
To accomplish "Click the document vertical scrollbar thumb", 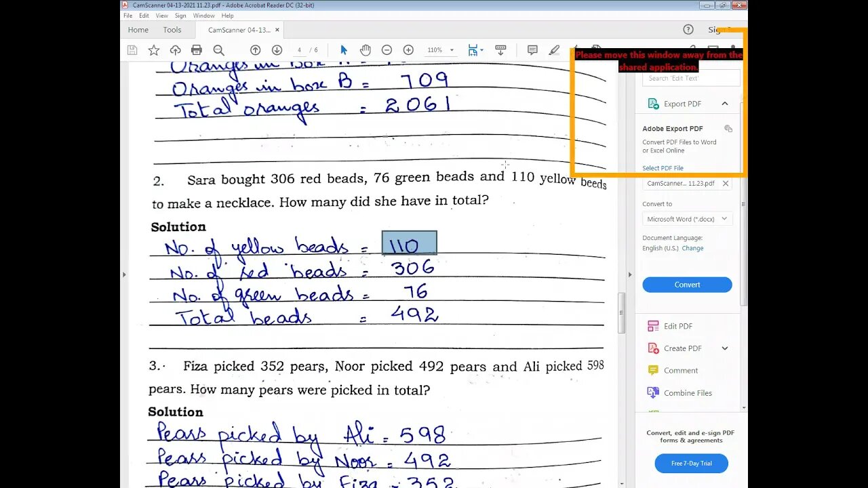I will click(621, 313).
